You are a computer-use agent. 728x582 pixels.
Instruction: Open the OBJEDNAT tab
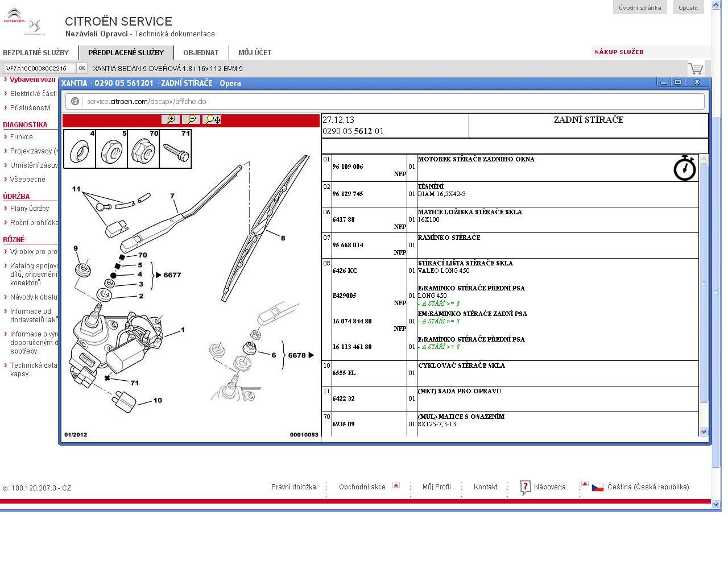(x=201, y=53)
